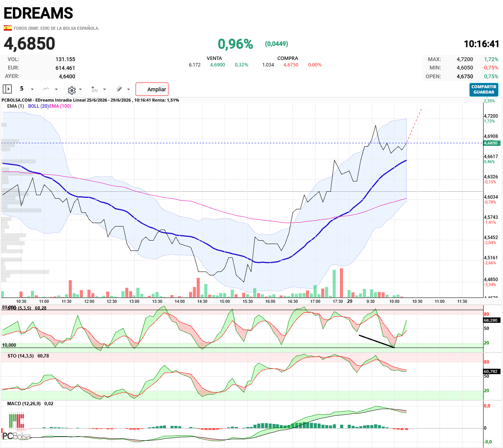Image resolution: width=503 pixels, height=448 pixels.
Task: Click the 68,280 stochastic axis tag
Action: coord(492,320)
